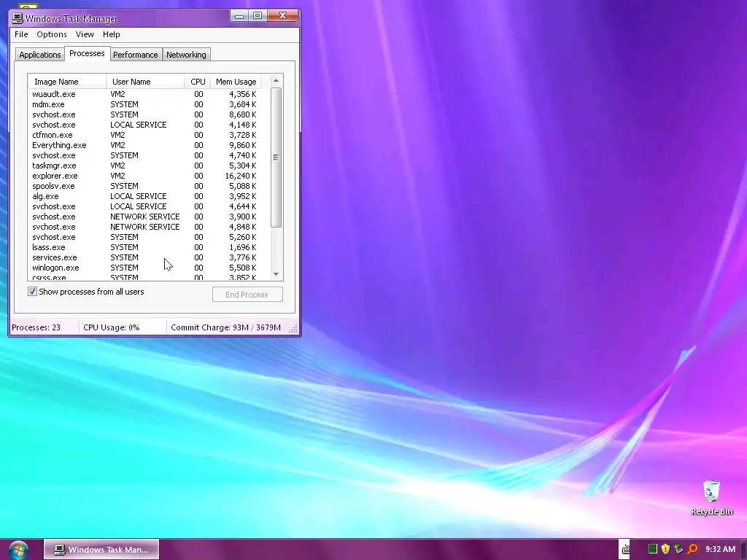Sort by Image Name column header
The image size is (747, 560).
[x=67, y=82]
